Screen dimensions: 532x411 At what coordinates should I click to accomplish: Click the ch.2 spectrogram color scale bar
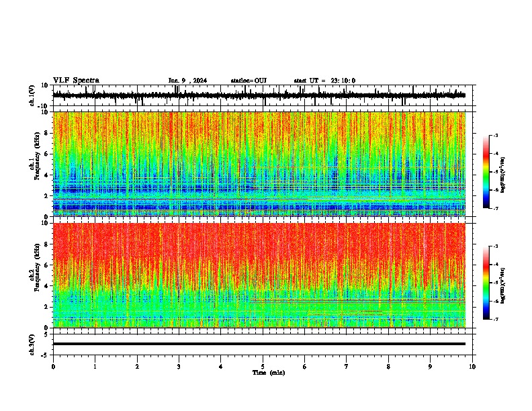(x=486, y=283)
